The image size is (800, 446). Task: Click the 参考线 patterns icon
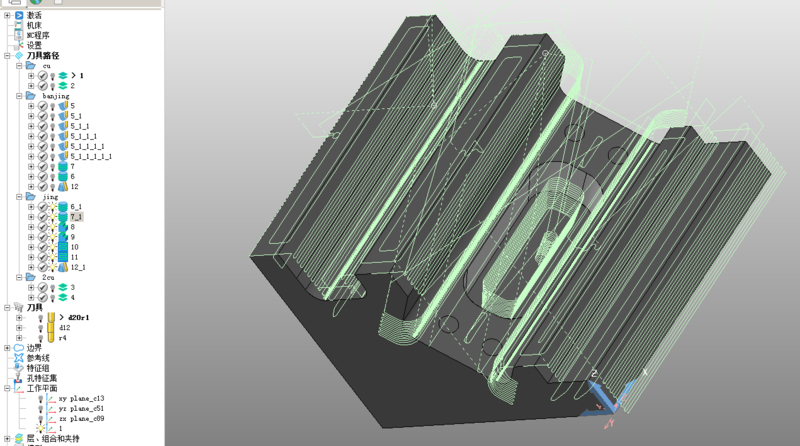point(19,358)
